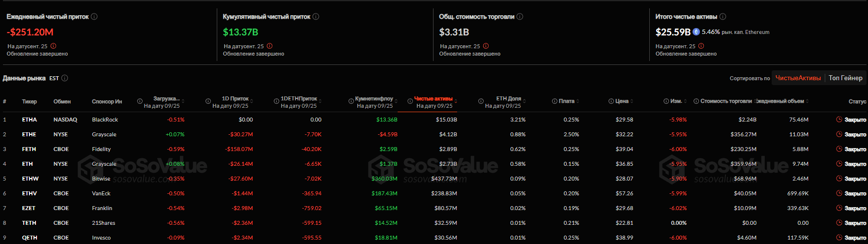Click red warning icon under -$251.20M
The width and height of the screenshot is (868, 244).
pos(53,46)
